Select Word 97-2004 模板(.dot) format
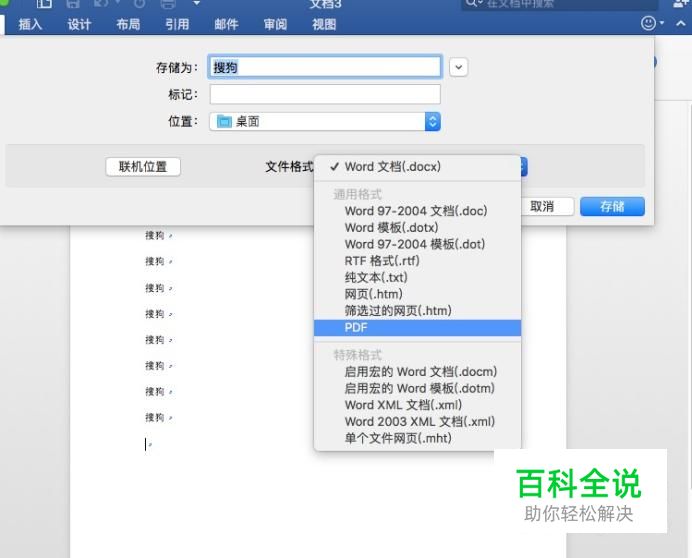Screen dimensions: 692x558 point(417,244)
